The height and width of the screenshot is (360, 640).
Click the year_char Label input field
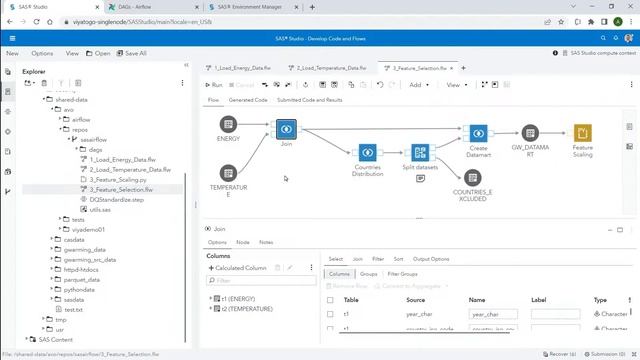(556, 314)
